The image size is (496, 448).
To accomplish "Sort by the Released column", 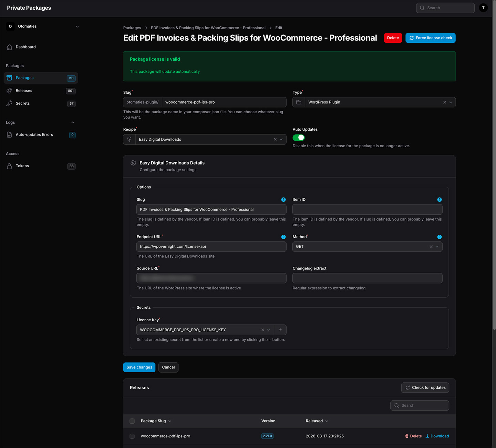I will 317,421.
